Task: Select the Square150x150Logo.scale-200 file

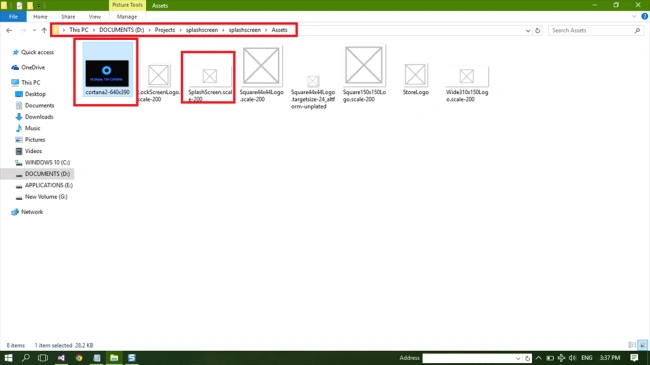Action: tap(364, 74)
